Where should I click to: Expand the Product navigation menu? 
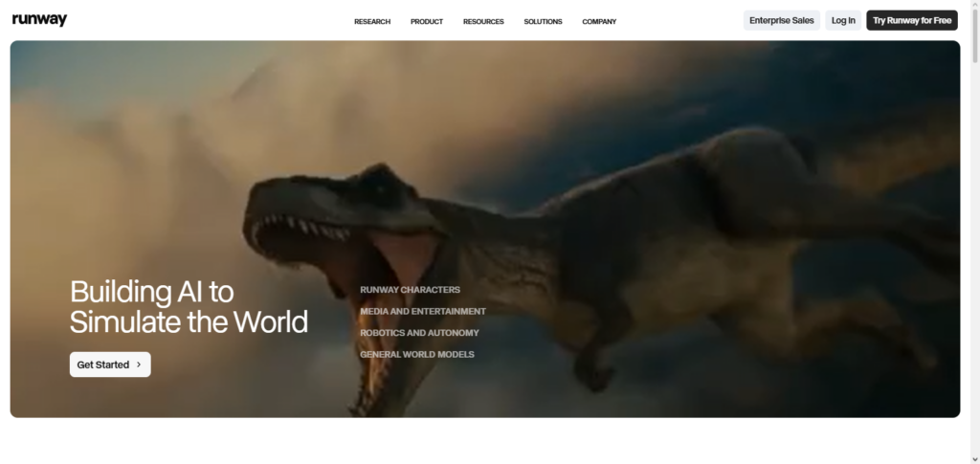tap(427, 21)
